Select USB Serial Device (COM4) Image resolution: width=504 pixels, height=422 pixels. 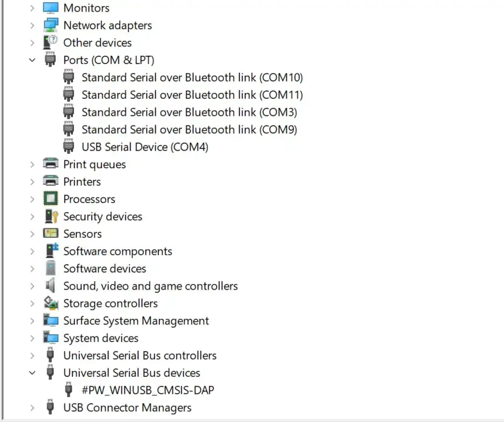point(144,147)
